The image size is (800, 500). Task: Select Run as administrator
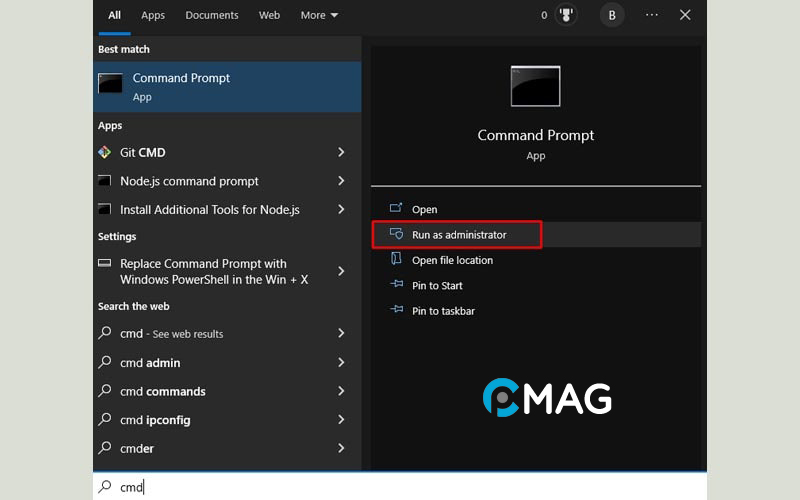pyautogui.click(x=458, y=235)
